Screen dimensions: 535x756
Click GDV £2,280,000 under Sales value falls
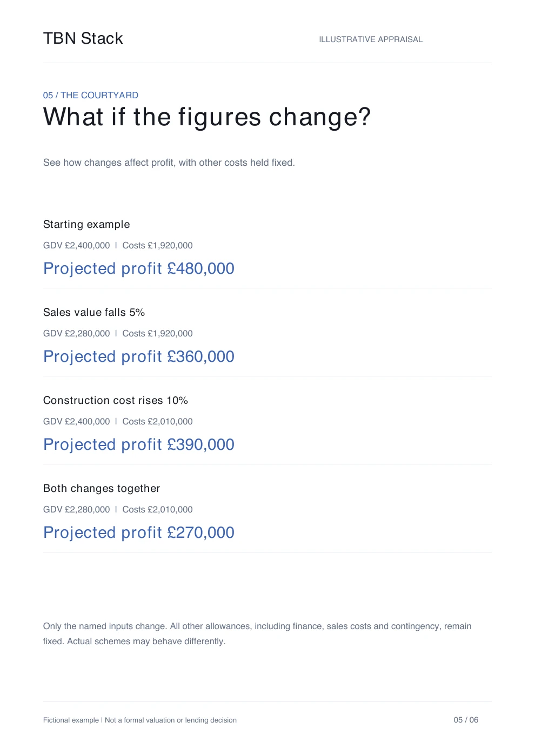point(77,333)
